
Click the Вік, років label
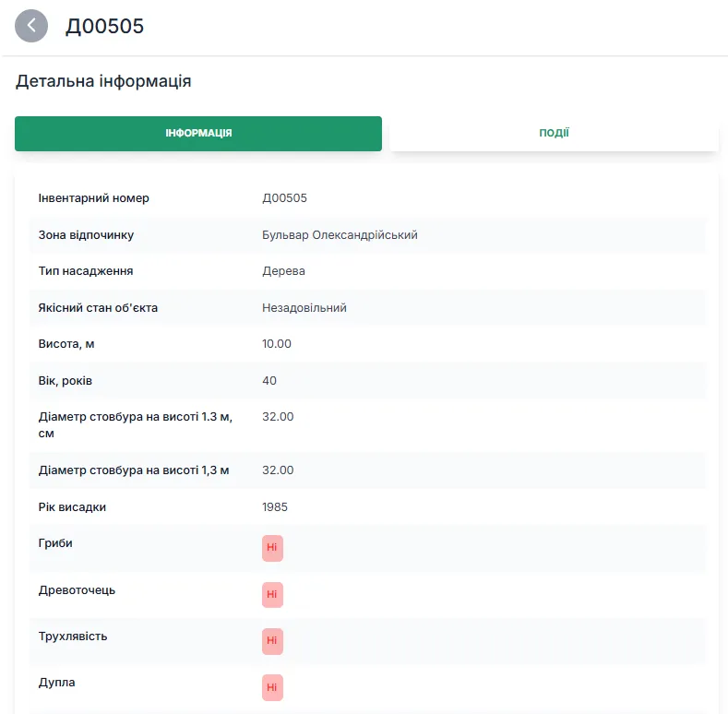(66, 381)
